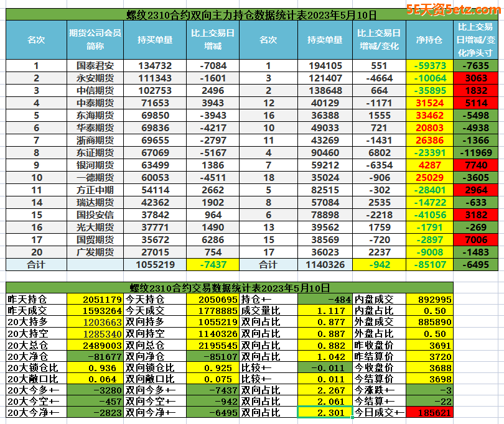Click the red cell showing 7740
The width and height of the screenshot is (504, 424).
[x=476, y=165]
